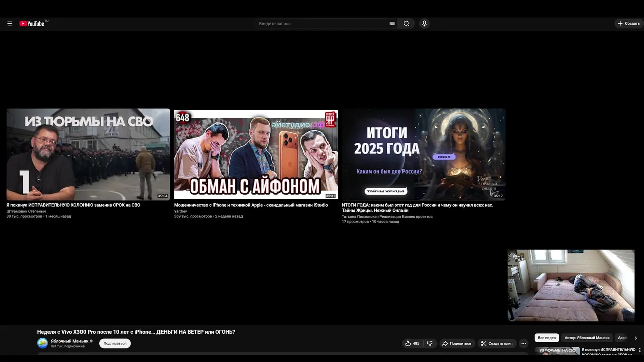
Task: Open Яблочный Маньяк channel avatar
Action: [x=43, y=343]
